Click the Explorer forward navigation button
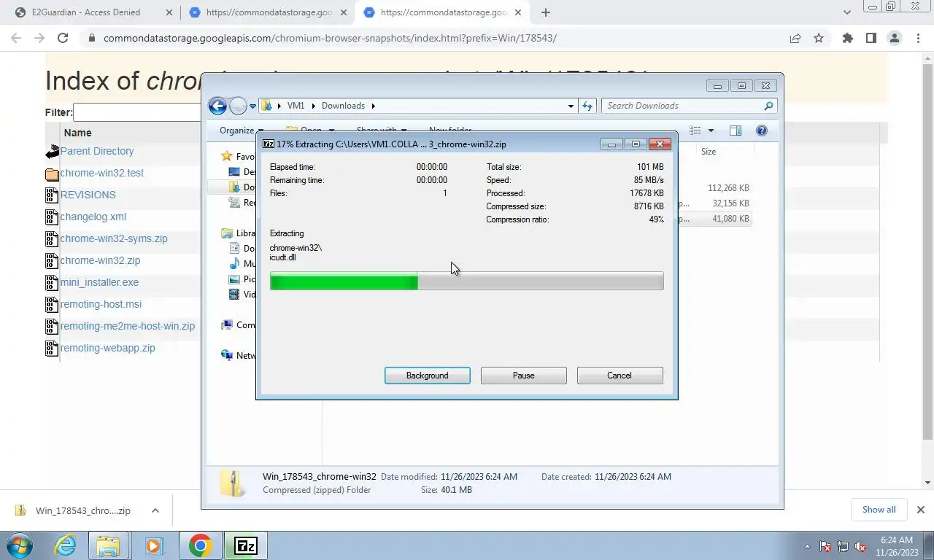This screenshot has height=560, width=934. click(238, 106)
